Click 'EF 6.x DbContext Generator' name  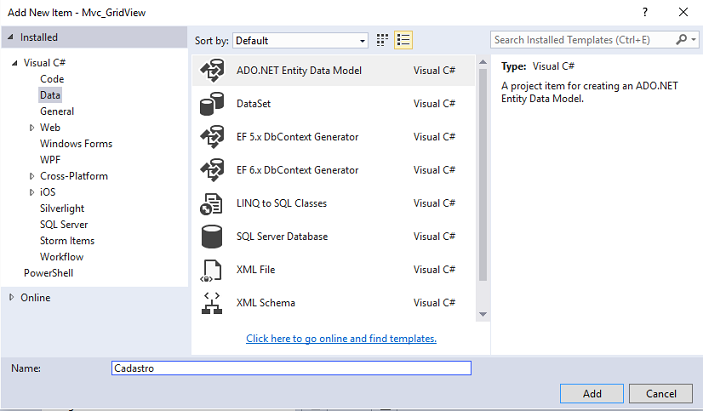(x=297, y=170)
